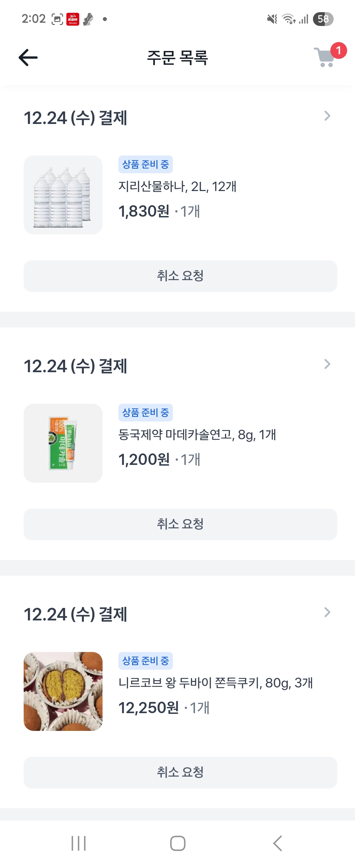The height and width of the screenshot is (868, 355).
Task: Tap the battery indicator showing 58
Action: tap(323, 19)
